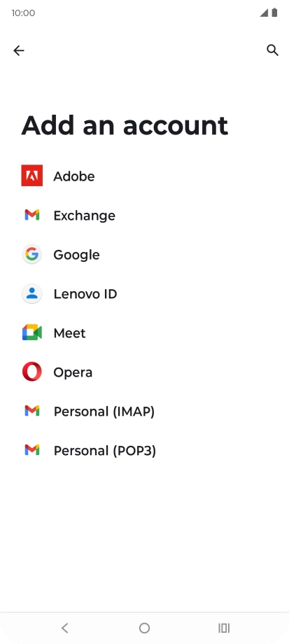Select the Adobe account option

(x=144, y=176)
